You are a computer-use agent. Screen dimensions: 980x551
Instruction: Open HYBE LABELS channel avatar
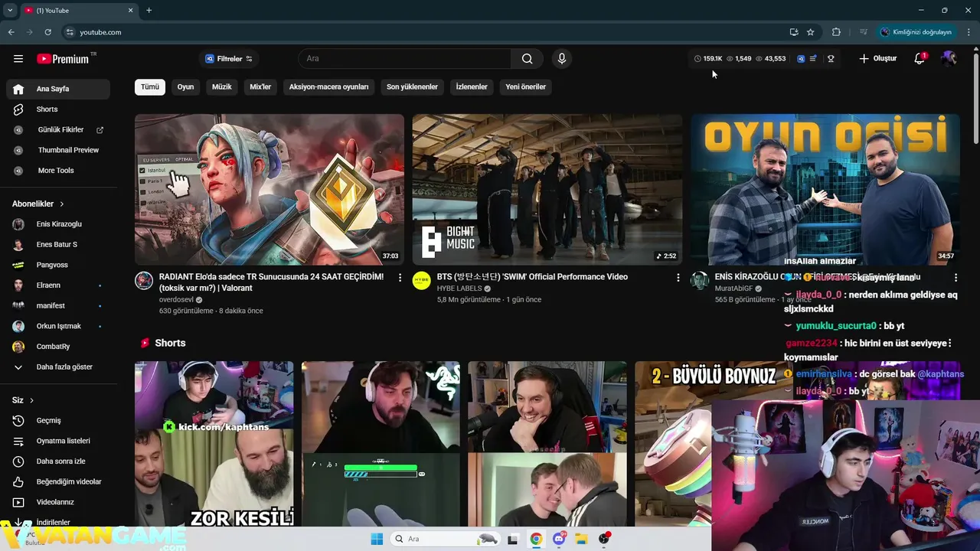pos(422,280)
